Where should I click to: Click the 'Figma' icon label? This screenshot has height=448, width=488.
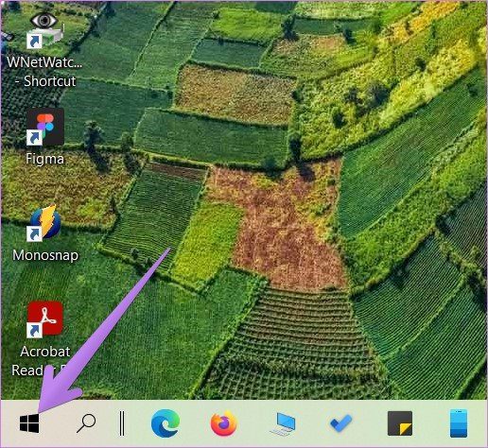(44, 159)
